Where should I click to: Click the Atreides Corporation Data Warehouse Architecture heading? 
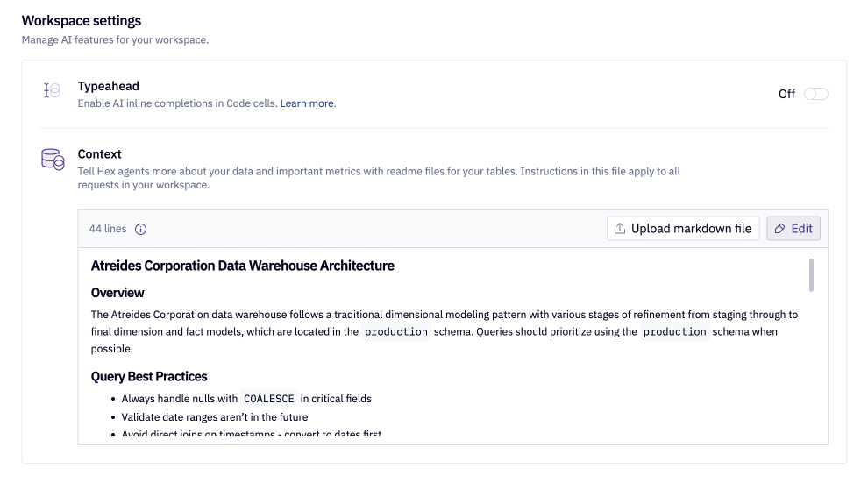point(243,266)
